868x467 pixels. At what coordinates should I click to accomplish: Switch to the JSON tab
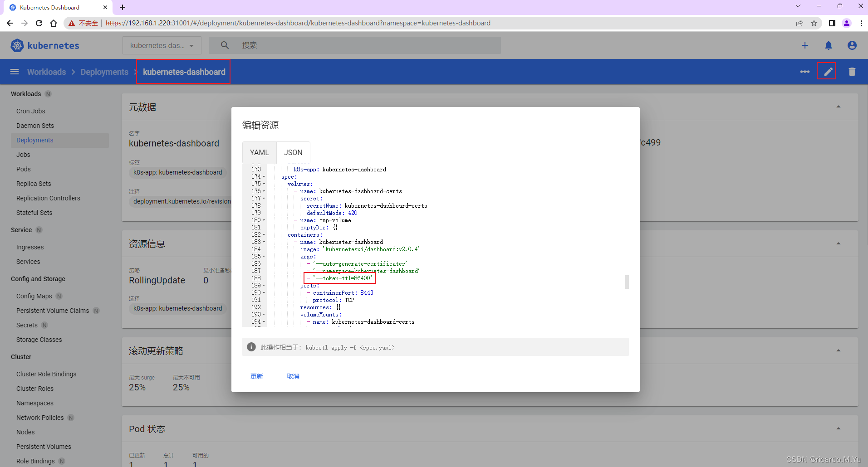[293, 152]
